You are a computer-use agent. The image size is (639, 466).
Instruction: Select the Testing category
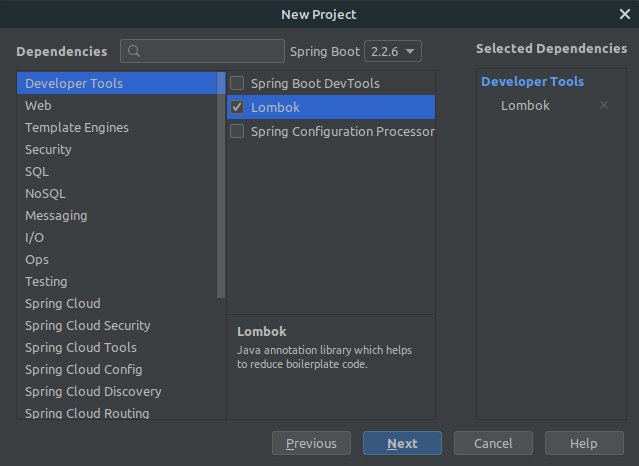(x=46, y=281)
